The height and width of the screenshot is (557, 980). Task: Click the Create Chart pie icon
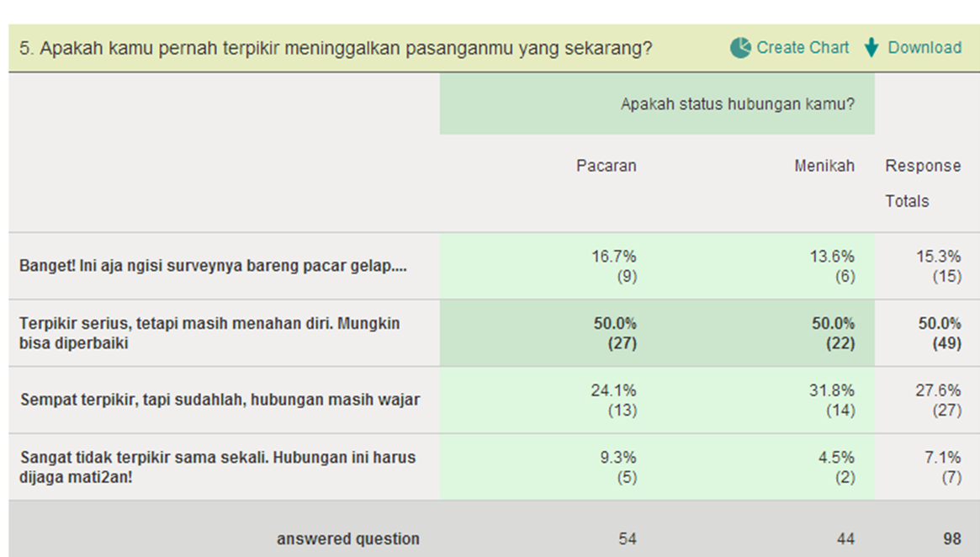(740, 48)
